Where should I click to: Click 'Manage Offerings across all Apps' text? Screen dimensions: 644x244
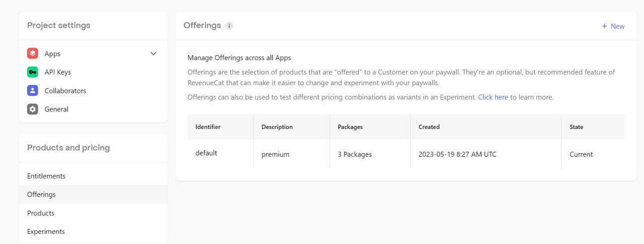tap(239, 57)
